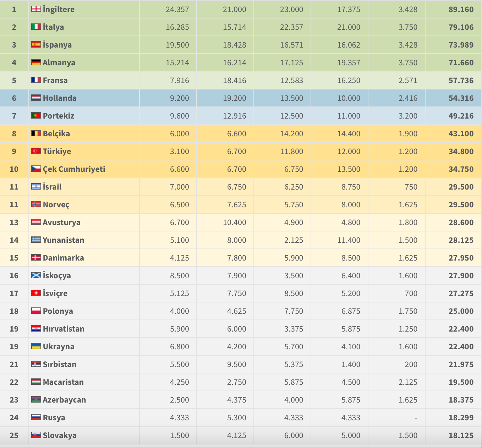Click the Denmark flag icon beside Danimarka

36,257
